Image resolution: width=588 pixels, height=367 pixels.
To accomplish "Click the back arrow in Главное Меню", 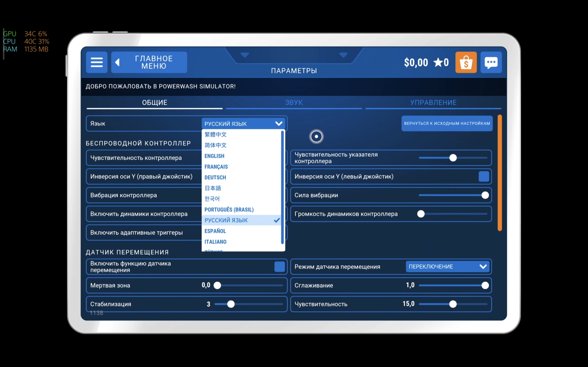I will pos(117,62).
